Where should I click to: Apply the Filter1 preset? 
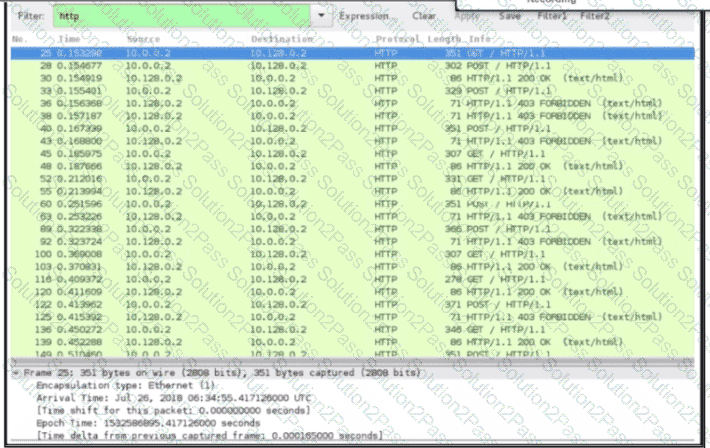pyautogui.click(x=551, y=17)
